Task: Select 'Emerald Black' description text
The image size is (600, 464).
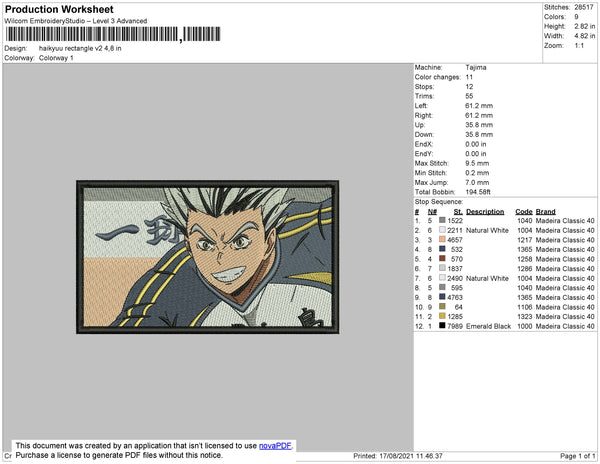Action: pyautogui.click(x=488, y=326)
